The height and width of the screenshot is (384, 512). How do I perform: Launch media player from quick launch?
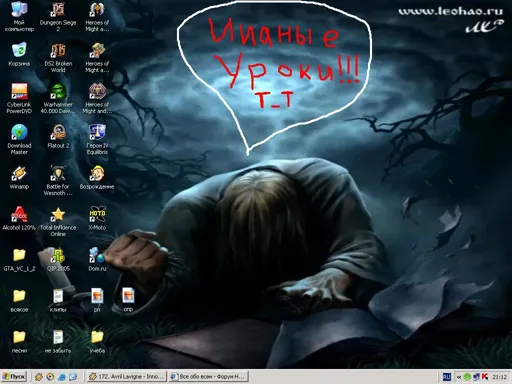(x=50, y=377)
